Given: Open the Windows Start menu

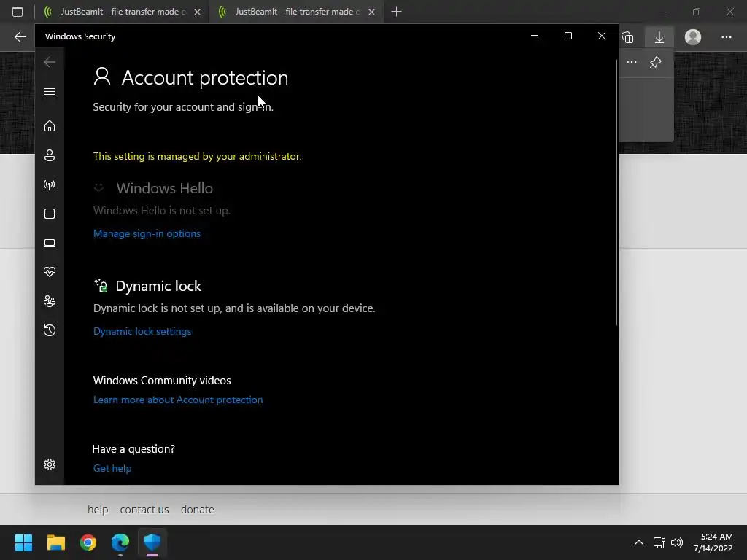Looking at the screenshot, I should click(23, 542).
